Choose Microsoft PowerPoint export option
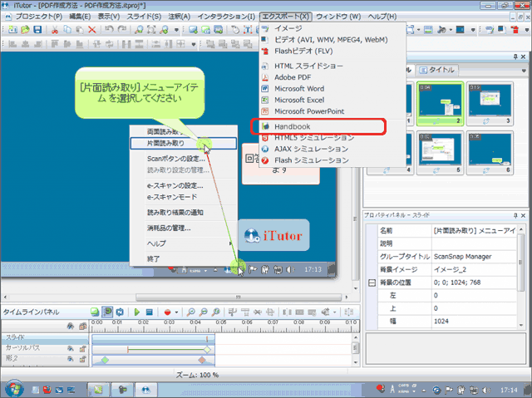This screenshot has height=398, width=532. pyautogui.click(x=308, y=111)
